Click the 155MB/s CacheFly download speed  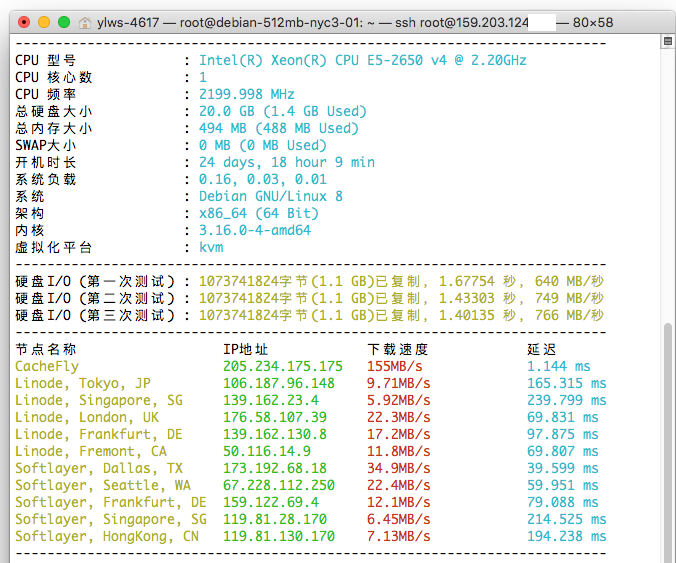(x=394, y=367)
